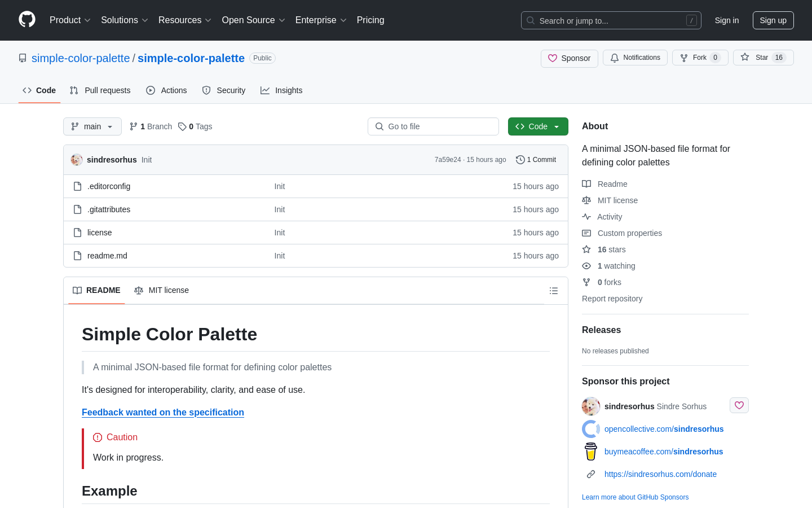Click the sponsor heart icon button
This screenshot has width=812, height=508.
coord(739,405)
